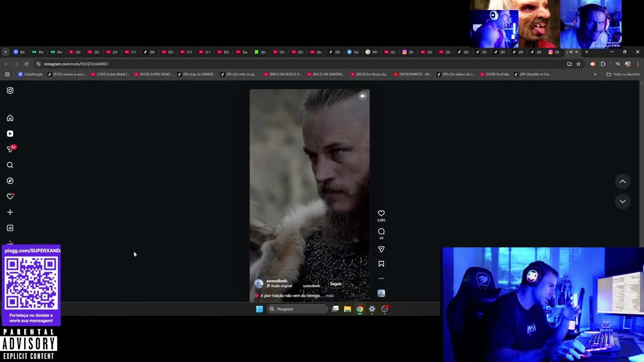The image size is (644, 362).
Task: Click the audio thumbnail below more options
Action: [x=381, y=293]
